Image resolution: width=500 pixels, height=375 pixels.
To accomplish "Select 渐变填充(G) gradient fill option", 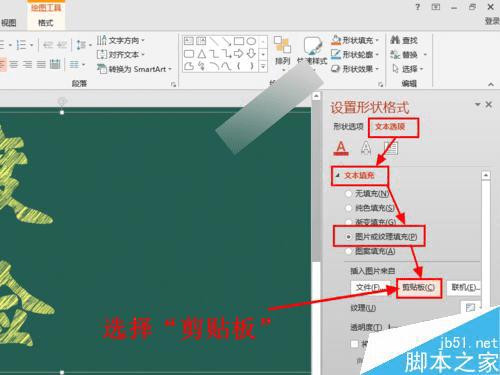I will pos(371,222).
